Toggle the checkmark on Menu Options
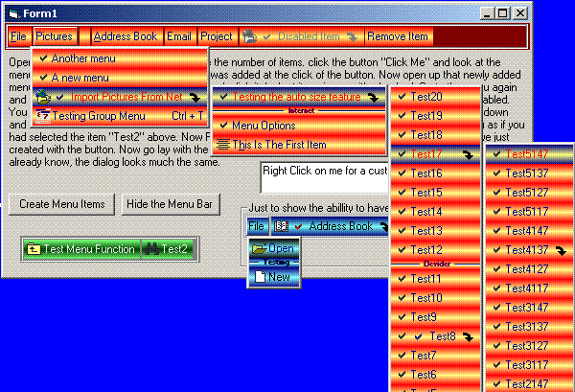 (223, 125)
